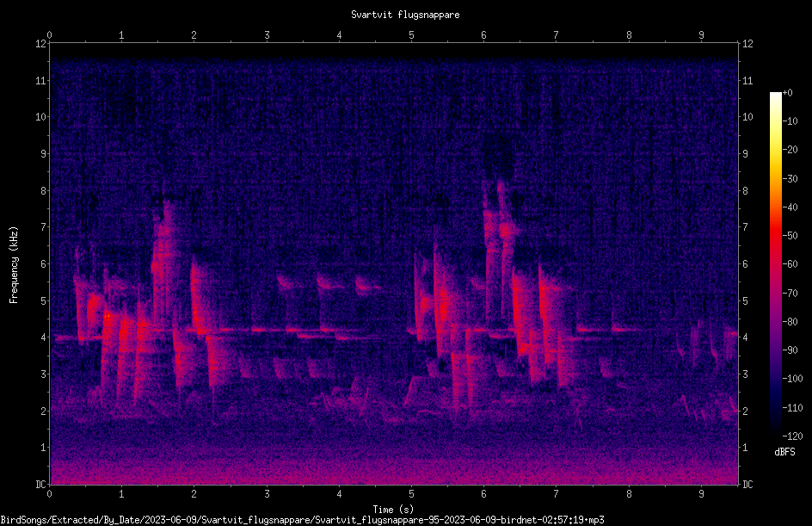Click the '-70' color scale value

pos(790,294)
